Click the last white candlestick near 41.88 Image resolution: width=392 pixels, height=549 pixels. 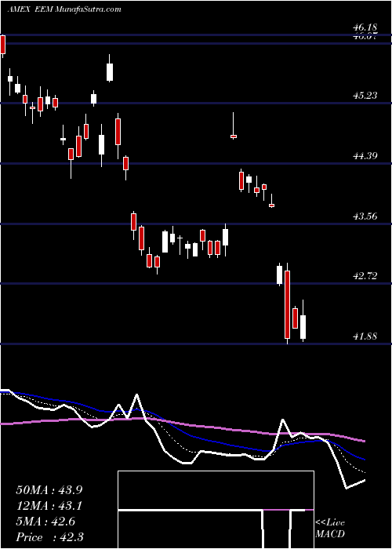[x=303, y=321]
